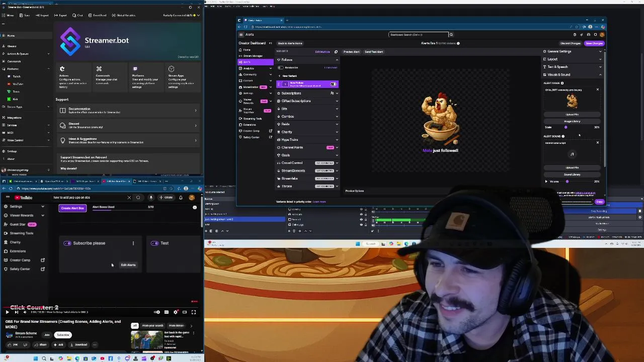Click Preview Alert button
644x362 pixels.
[x=352, y=52]
